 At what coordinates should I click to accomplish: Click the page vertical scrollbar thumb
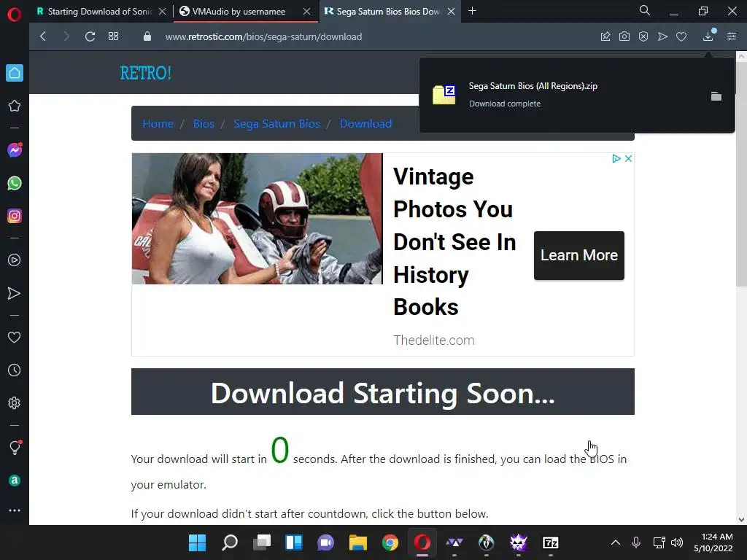click(x=741, y=174)
